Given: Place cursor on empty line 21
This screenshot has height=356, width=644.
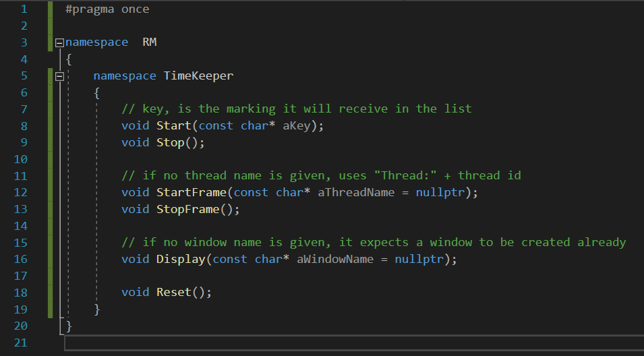Looking at the screenshot, I should click(x=354, y=343).
